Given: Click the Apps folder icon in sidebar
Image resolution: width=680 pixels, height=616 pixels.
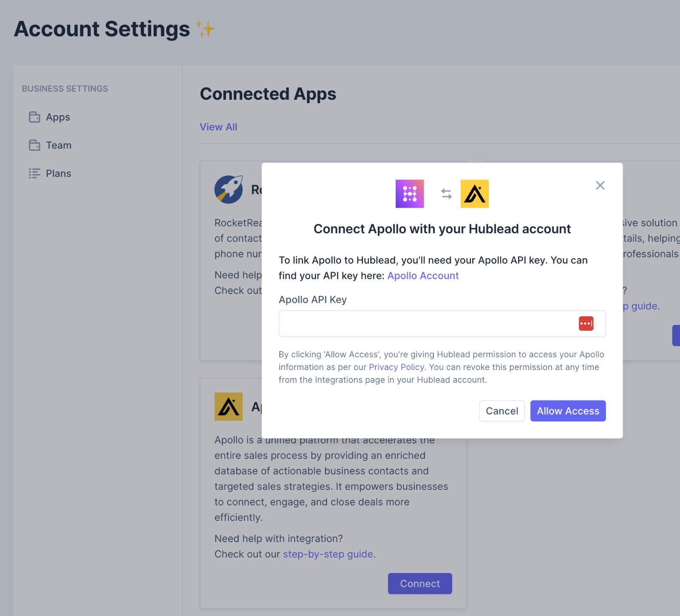Looking at the screenshot, I should pos(34,117).
